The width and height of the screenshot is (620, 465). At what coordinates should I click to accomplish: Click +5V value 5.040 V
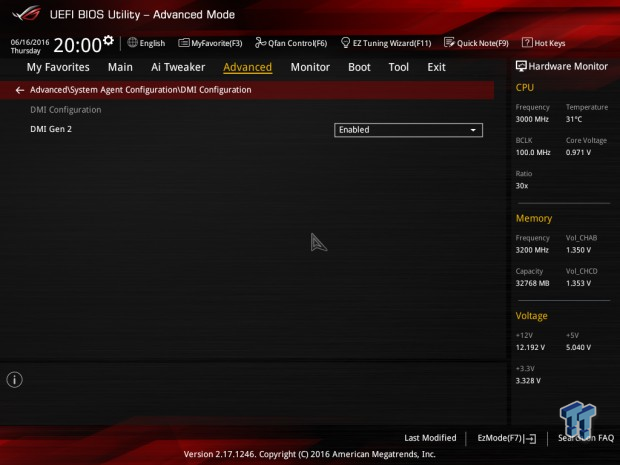pyautogui.click(x=578, y=347)
